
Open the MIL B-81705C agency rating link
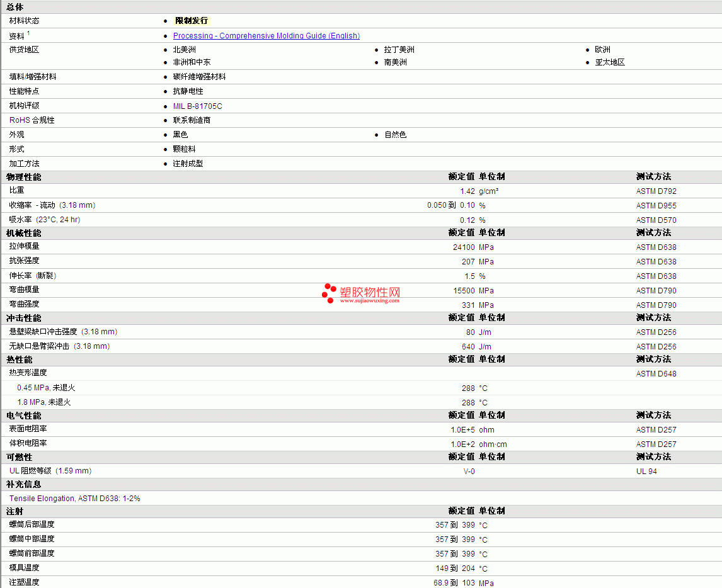tap(198, 106)
